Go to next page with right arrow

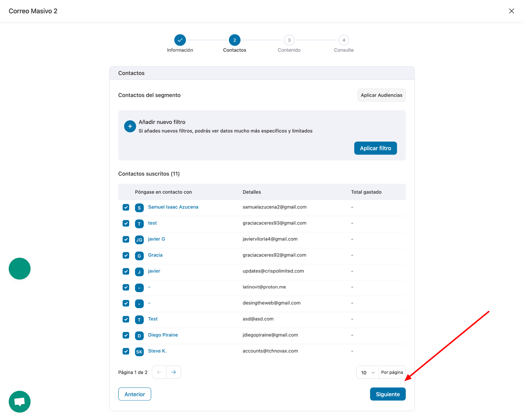tap(173, 372)
